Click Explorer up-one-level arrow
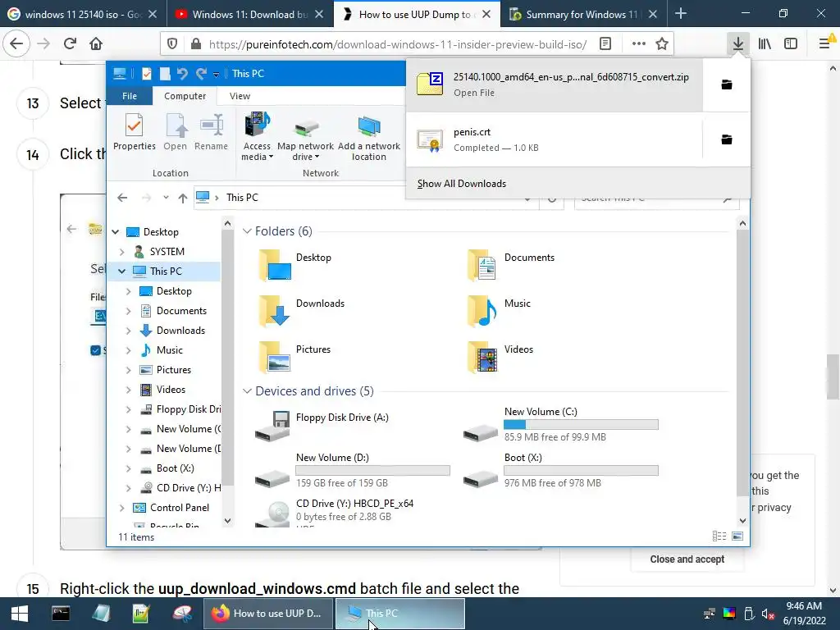This screenshot has height=630, width=840. click(x=183, y=198)
